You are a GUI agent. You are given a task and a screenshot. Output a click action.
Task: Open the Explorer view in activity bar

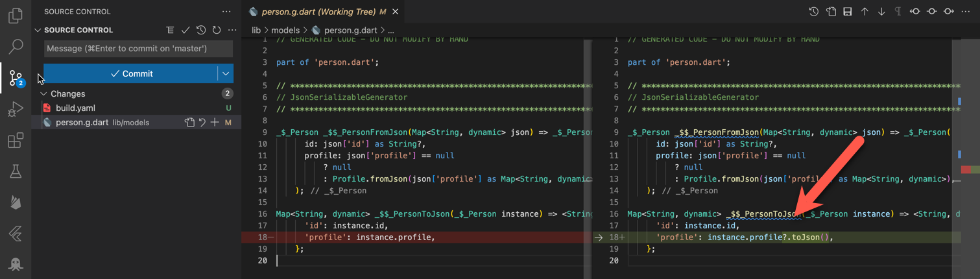(x=16, y=15)
